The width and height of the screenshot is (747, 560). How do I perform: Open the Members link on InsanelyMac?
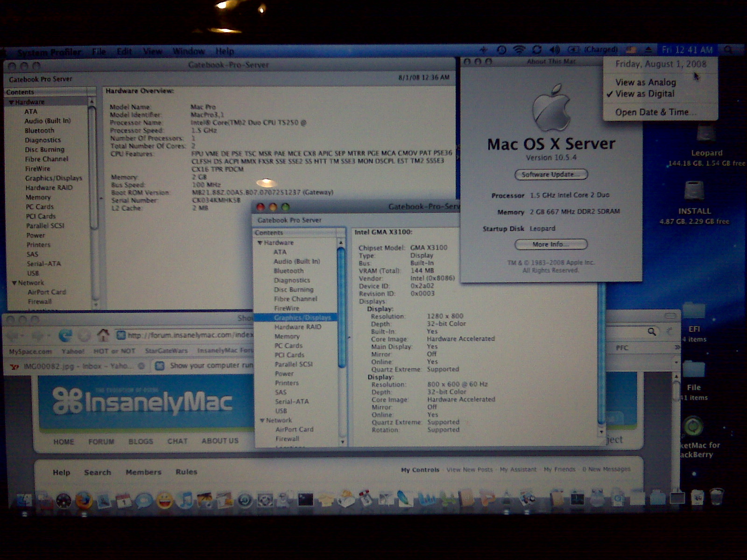coord(143,472)
